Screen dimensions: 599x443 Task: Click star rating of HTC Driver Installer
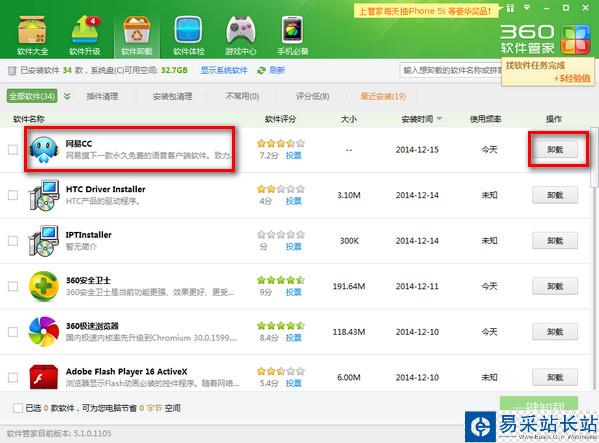coord(281,189)
